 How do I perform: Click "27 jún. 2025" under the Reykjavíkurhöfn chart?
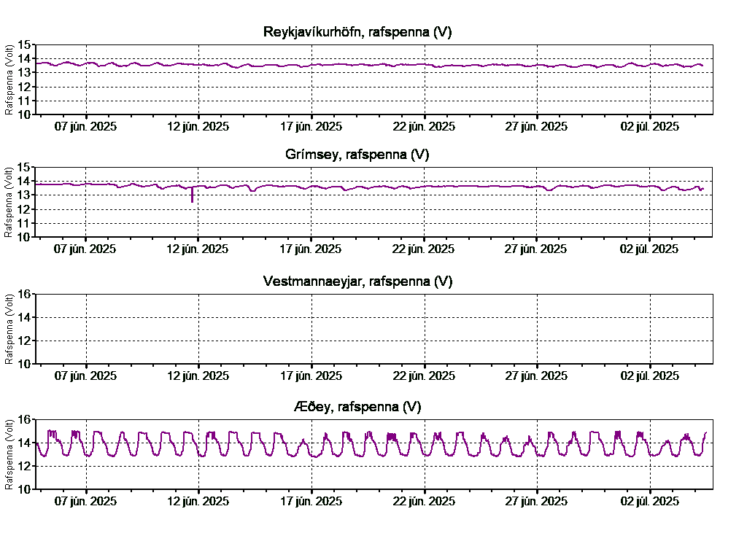(x=536, y=127)
